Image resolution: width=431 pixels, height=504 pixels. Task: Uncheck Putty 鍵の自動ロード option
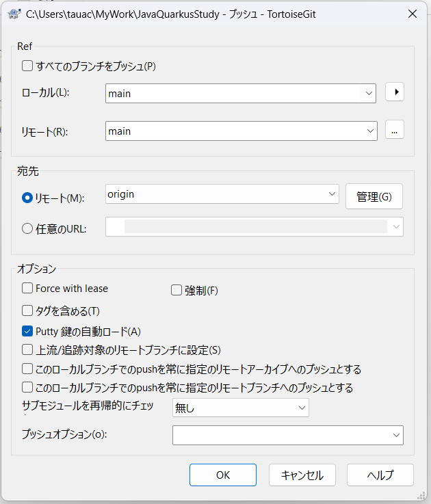point(28,332)
